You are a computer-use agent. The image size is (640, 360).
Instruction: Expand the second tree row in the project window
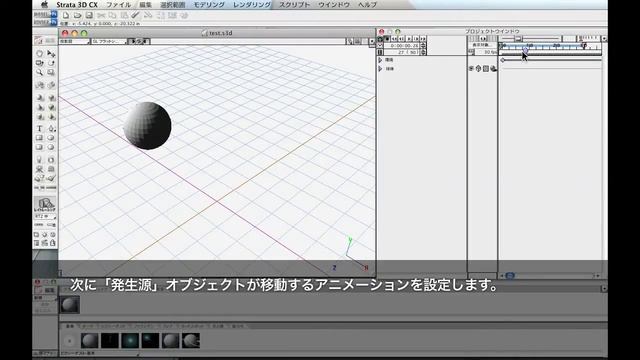(x=380, y=69)
